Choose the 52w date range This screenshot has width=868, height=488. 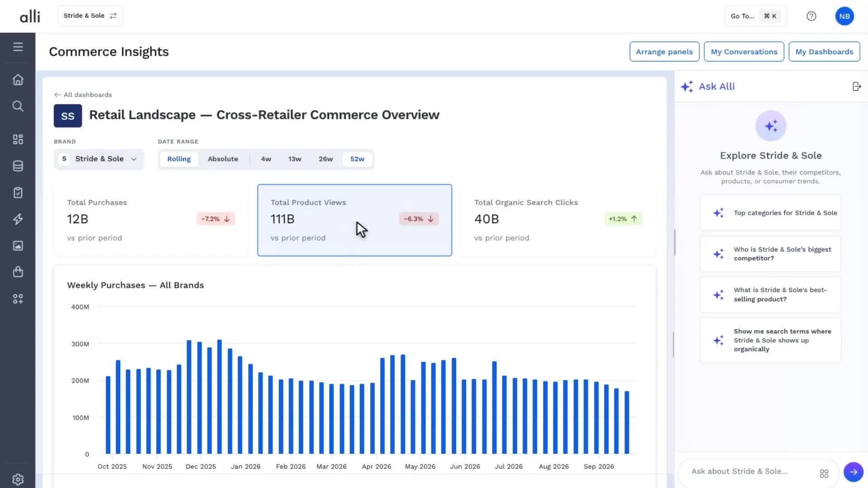357,159
